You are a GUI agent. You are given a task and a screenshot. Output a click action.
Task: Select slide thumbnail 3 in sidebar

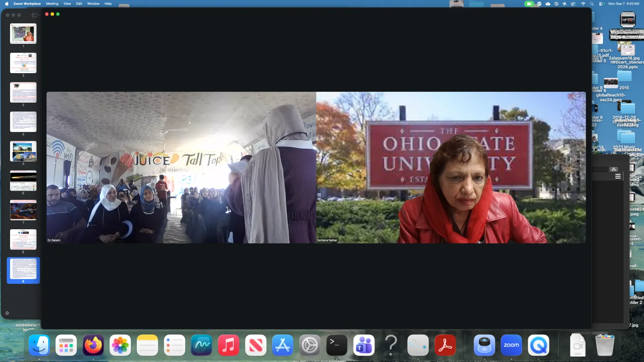click(23, 92)
